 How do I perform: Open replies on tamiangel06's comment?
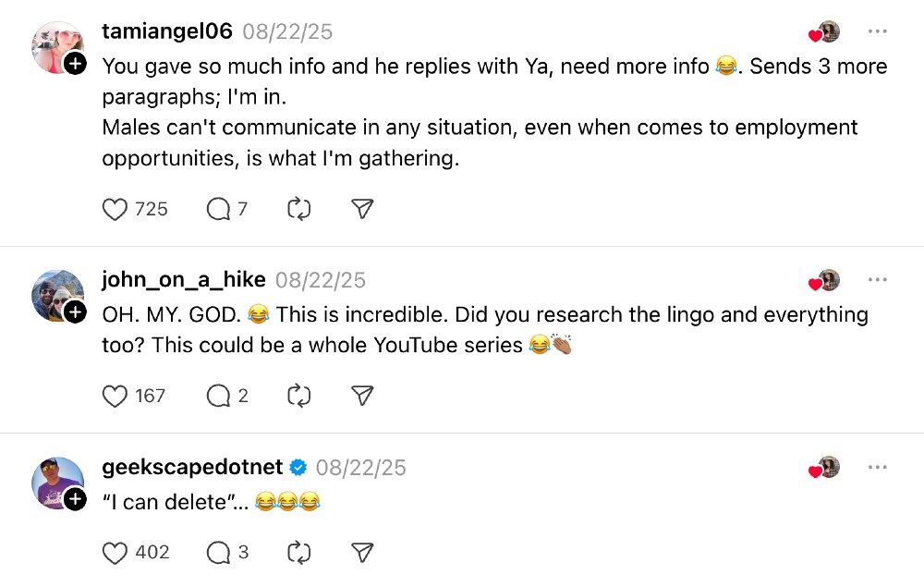pos(218,210)
